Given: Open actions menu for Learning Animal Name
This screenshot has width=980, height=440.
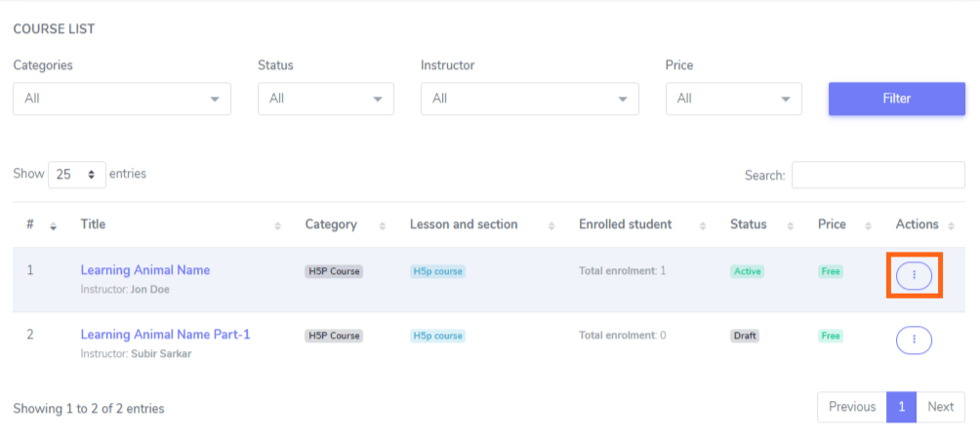Looking at the screenshot, I should 914,276.
